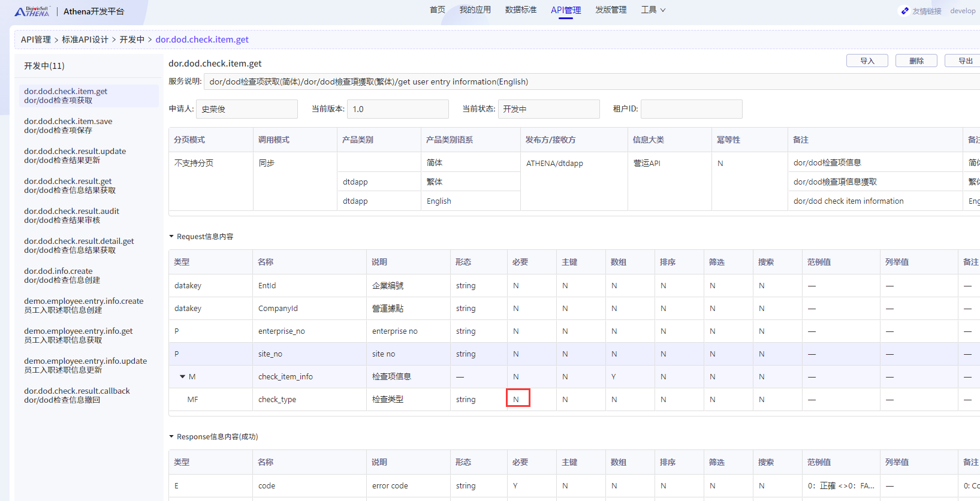Select dor.dod.check.result.callback in sidebar
This screenshot has height=501, width=980.
[89, 396]
